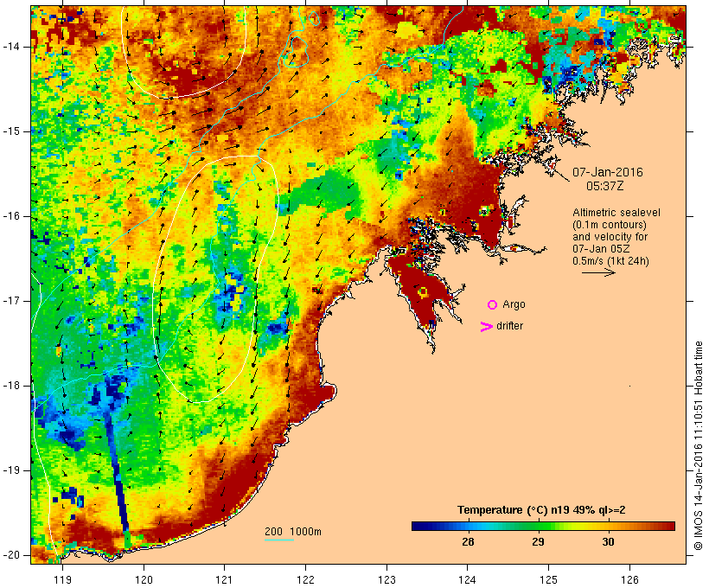Click the '07-Jan 05Z' text
The height and width of the screenshot is (588, 709).
pyautogui.click(x=601, y=249)
